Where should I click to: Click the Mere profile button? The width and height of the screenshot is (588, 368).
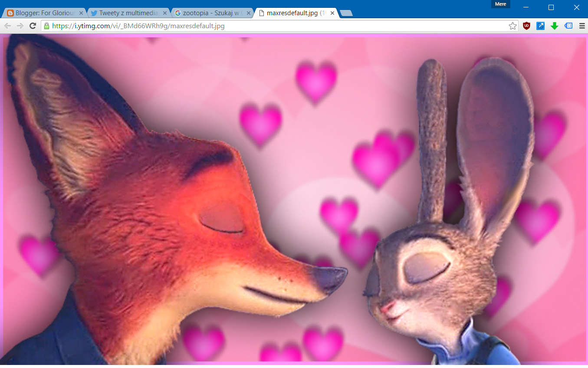tap(500, 4)
